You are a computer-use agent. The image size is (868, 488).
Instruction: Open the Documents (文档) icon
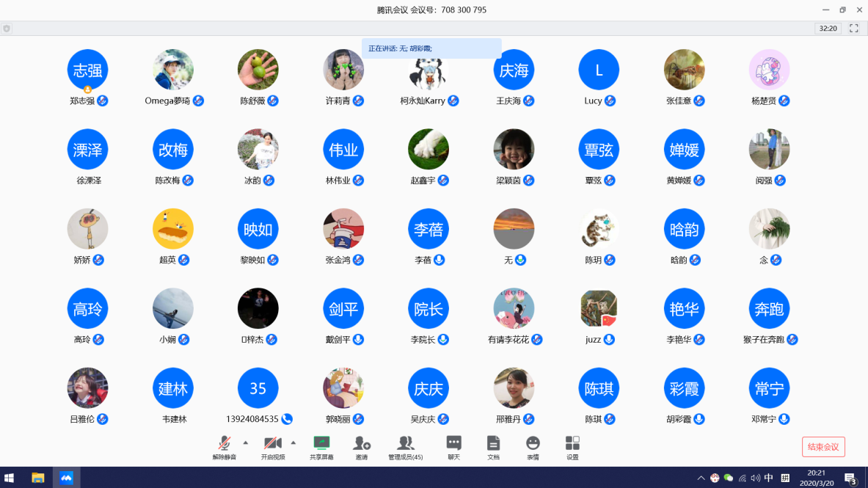pyautogui.click(x=493, y=443)
